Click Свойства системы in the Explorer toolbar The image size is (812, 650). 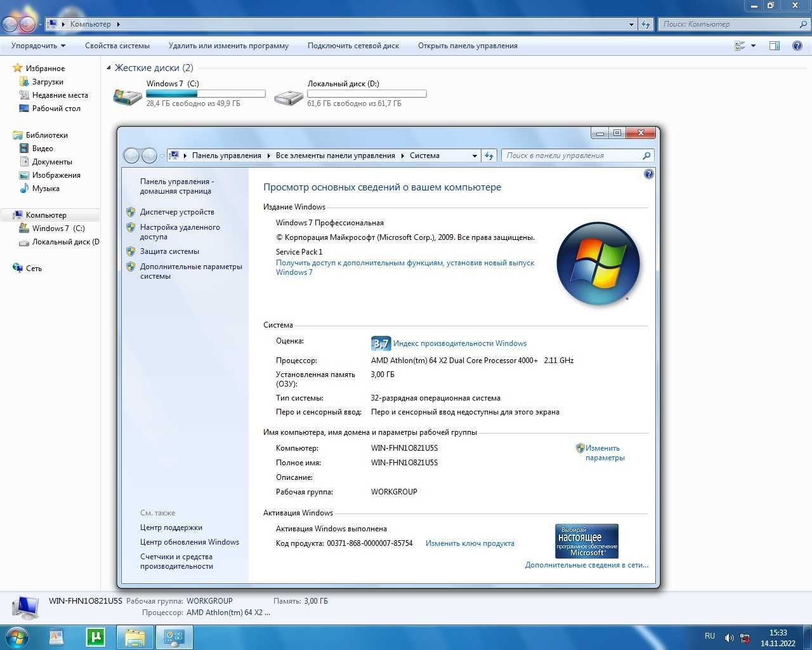[117, 46]
